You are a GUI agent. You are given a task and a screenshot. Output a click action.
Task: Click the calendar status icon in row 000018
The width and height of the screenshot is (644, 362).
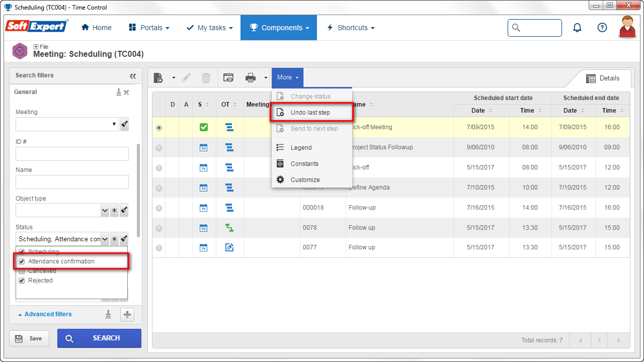(203, 208)
